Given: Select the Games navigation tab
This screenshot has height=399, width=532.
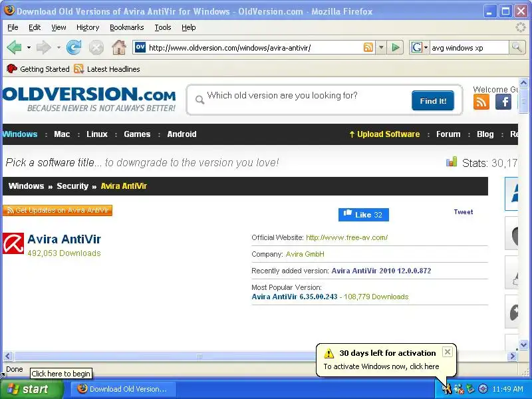Looking at the screenshot, I should 137,134.
